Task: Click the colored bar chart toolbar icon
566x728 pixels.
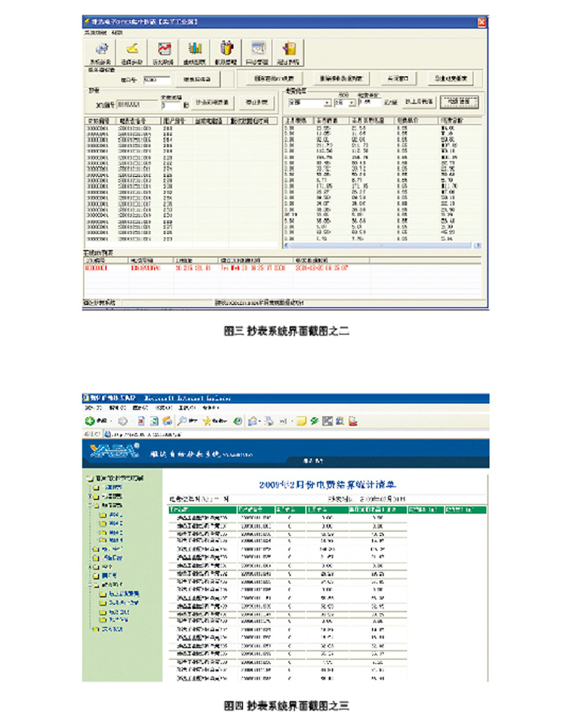Action: [x=195, y=52]
